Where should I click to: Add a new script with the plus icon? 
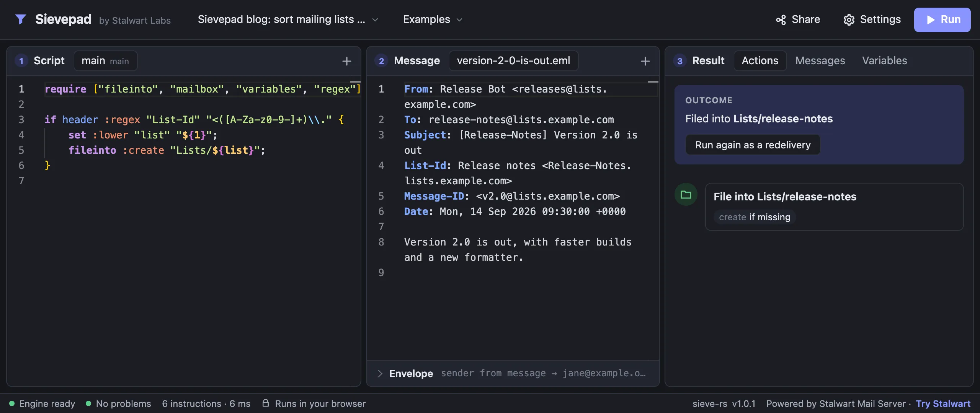(x=346, y=61)
